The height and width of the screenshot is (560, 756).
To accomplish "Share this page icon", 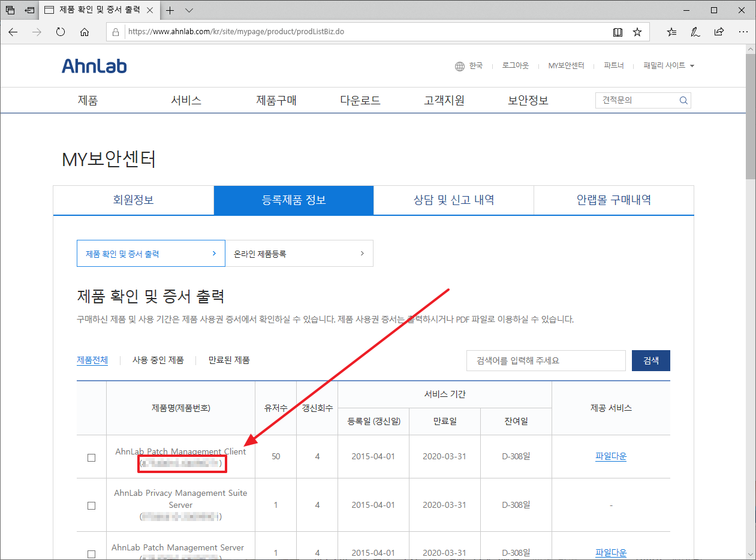I will [719, 32].
